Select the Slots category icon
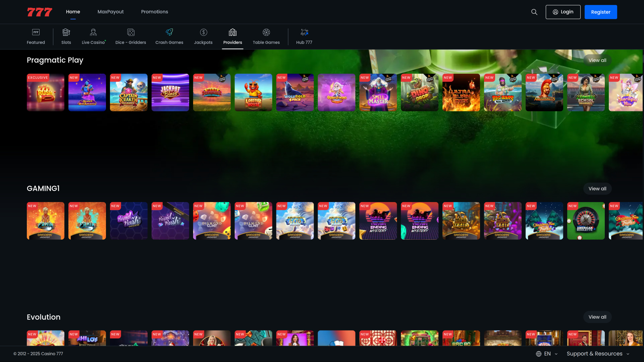644x362 pixels. point(66,32)
